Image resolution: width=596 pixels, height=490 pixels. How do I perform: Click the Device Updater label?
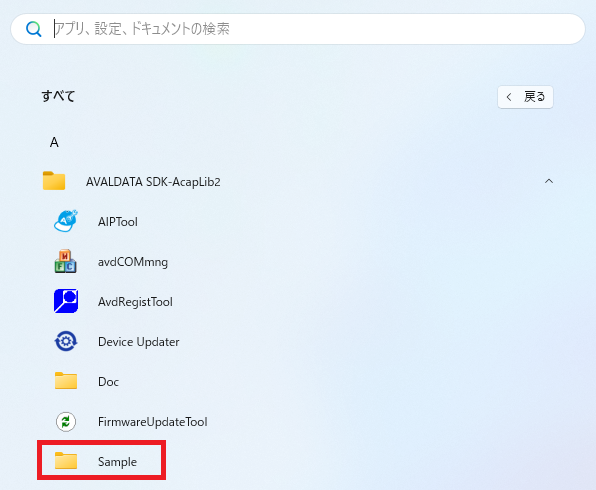138,342
